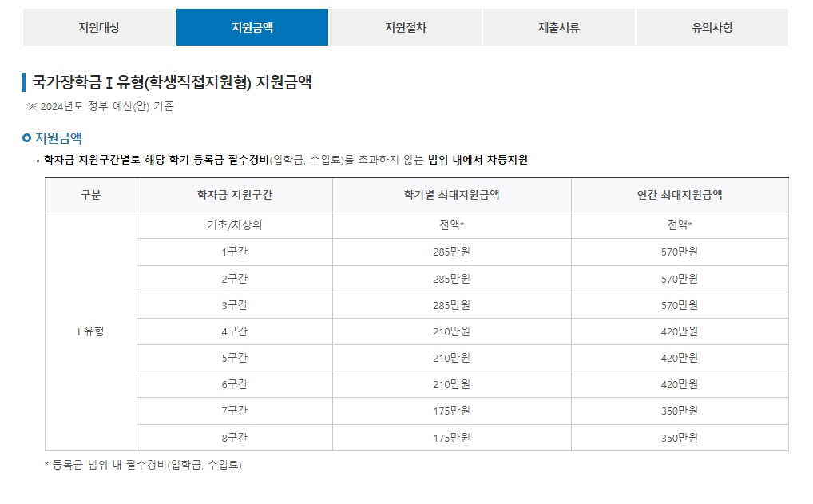
Task: Click the 3구간 row label
Action: click(x=234, y=305)
